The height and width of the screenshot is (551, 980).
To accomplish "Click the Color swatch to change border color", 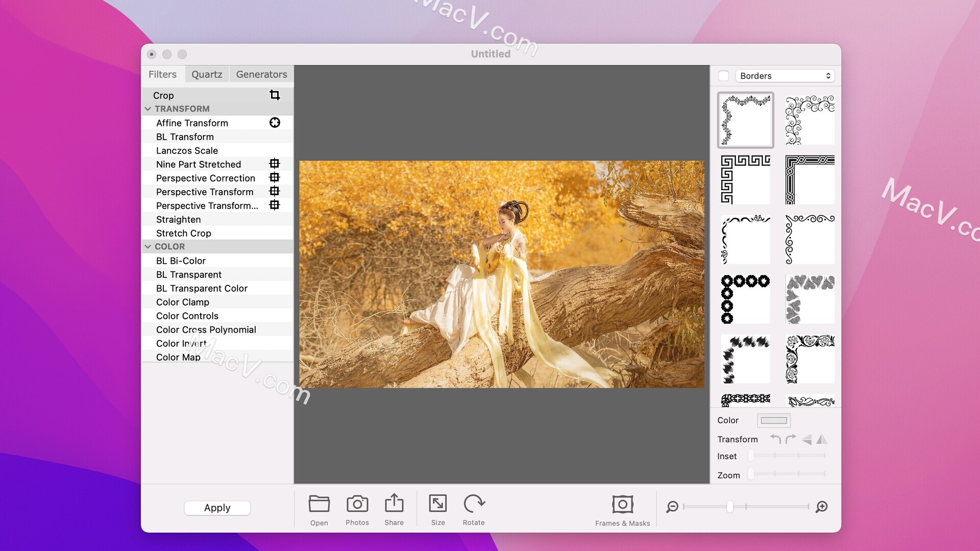I will pyautogui.click(x=773, y=420).
